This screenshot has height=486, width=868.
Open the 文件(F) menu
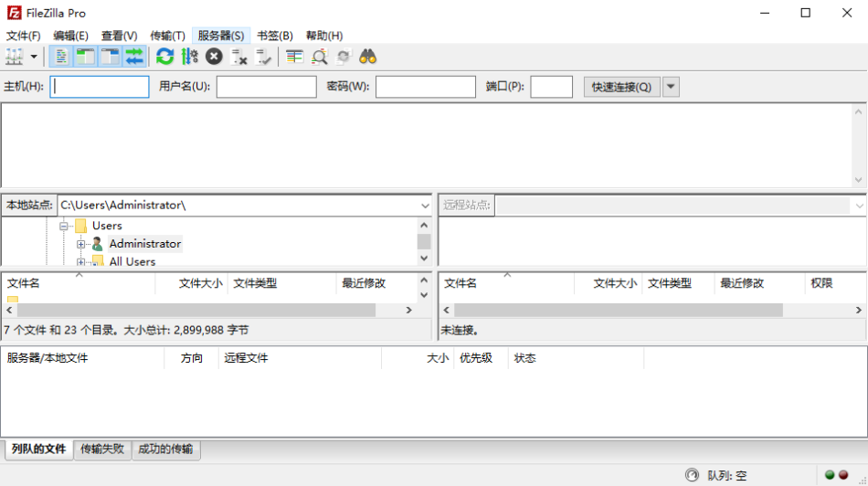click(23, 36)
